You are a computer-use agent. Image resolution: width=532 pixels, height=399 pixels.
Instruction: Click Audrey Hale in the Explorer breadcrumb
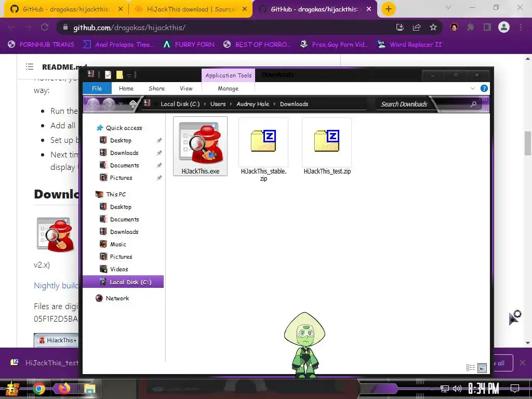(x=253, y=104)
